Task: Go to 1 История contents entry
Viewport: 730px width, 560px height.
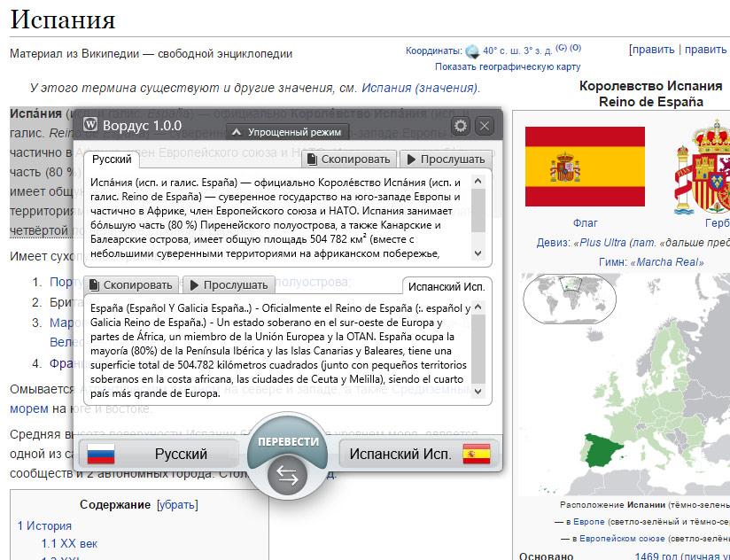Action: pos(44,526)
